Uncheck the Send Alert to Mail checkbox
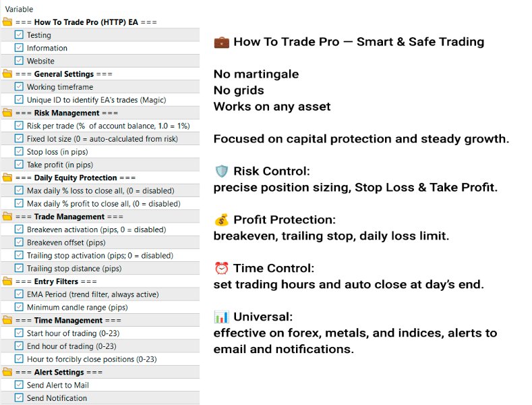The image size is (532, 405). point(19,385)
